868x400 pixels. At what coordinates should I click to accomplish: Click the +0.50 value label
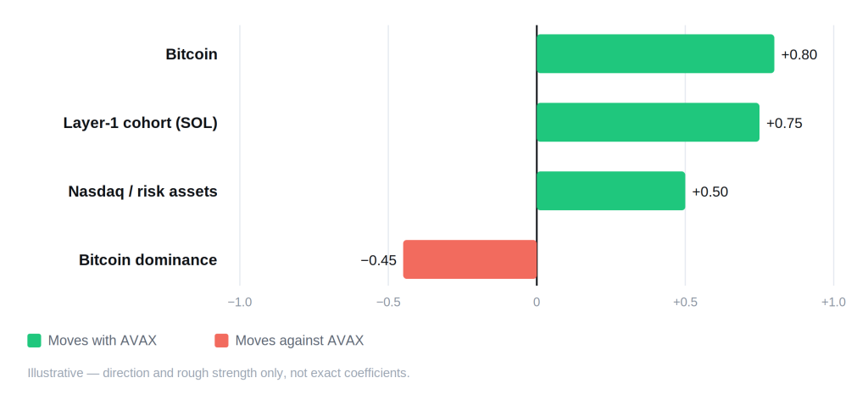click(x=709, y=192)
